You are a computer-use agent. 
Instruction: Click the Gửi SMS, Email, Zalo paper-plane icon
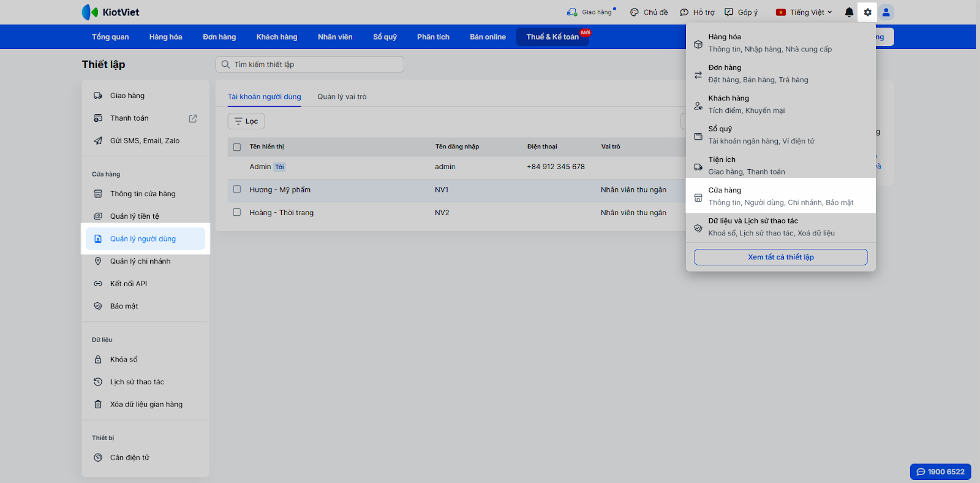(x=98, y=141)
